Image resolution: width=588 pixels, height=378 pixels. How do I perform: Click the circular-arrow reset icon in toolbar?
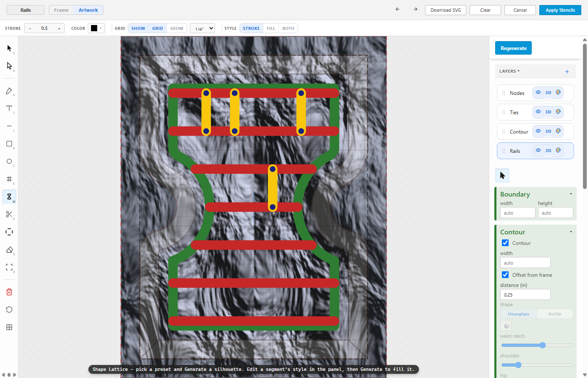coord(9,310)
